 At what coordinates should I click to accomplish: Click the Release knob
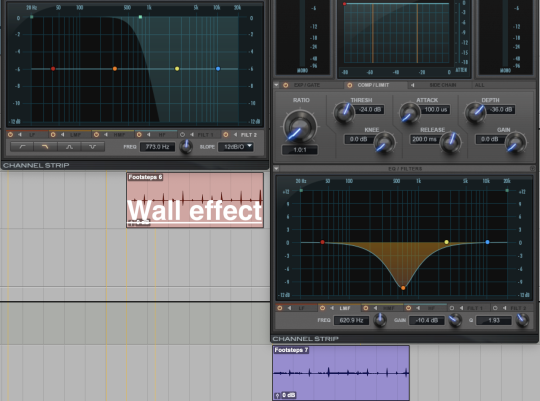click(450, 142)
